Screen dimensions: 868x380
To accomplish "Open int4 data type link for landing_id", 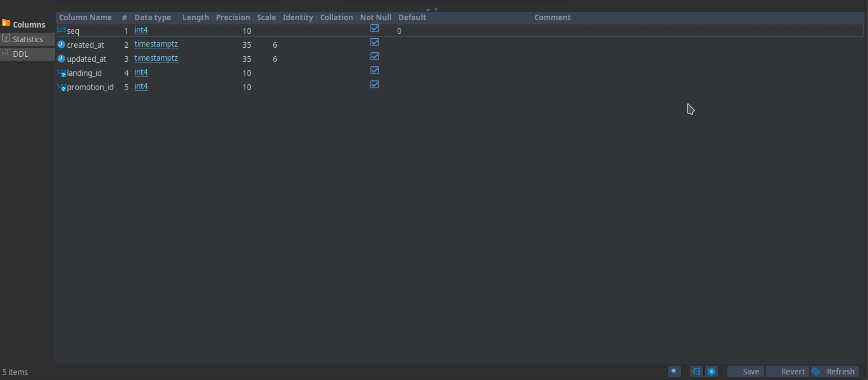I will [141, 73].
